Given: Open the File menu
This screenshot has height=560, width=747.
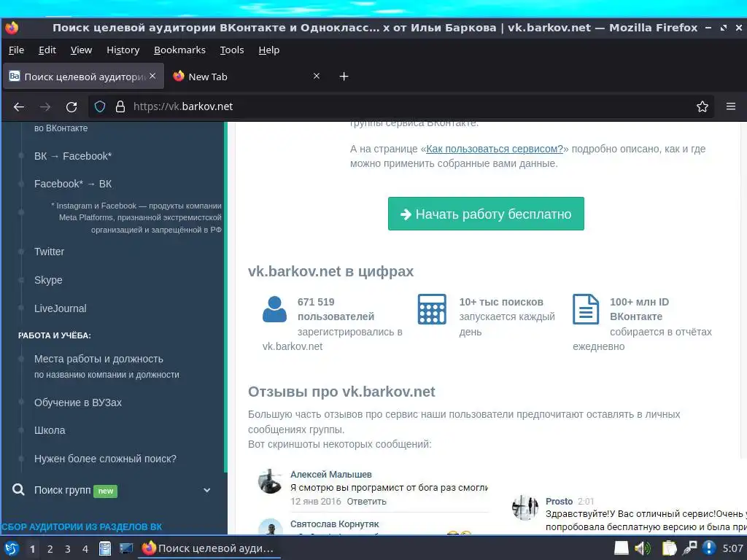Looking at the screenshot, I should (x=16, y=50).
